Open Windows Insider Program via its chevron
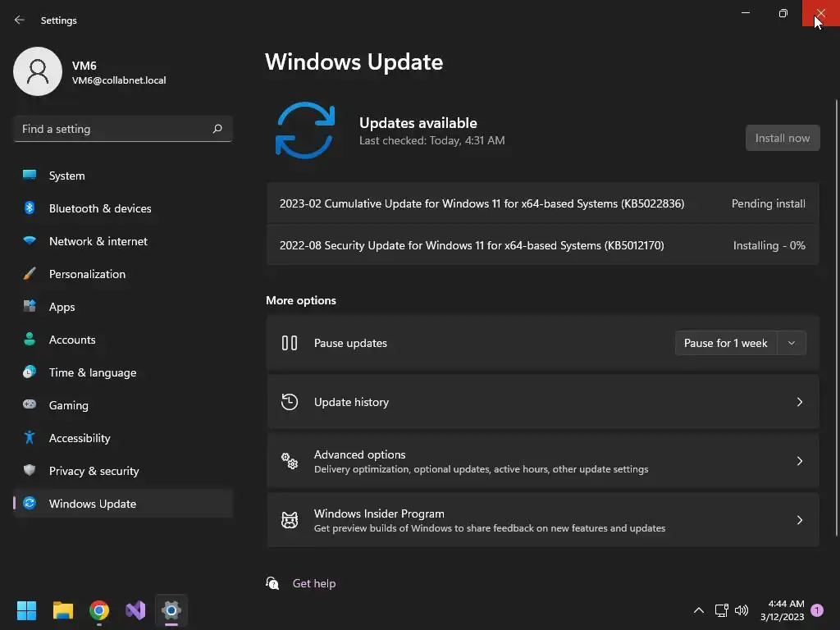This screenshot has width=840, height=630. point(799,519)
